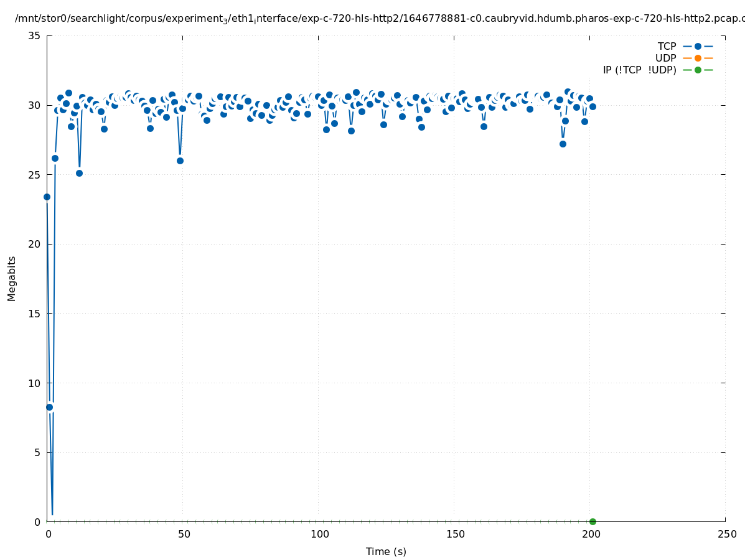This screenshot has height=560, width=745.
Task: Click the Time (s) x-axis label
Action: tap(386, 551)
